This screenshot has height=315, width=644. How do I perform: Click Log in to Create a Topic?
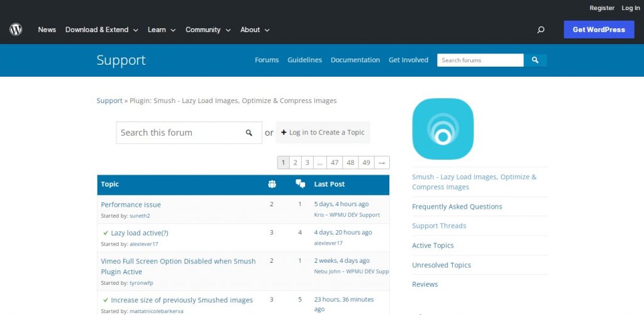point(323,133)
